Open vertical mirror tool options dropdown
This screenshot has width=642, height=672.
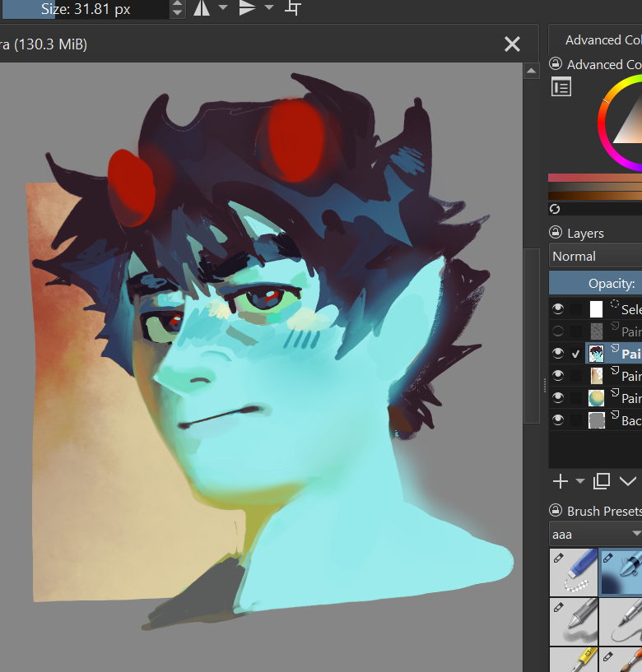point(269,7)
